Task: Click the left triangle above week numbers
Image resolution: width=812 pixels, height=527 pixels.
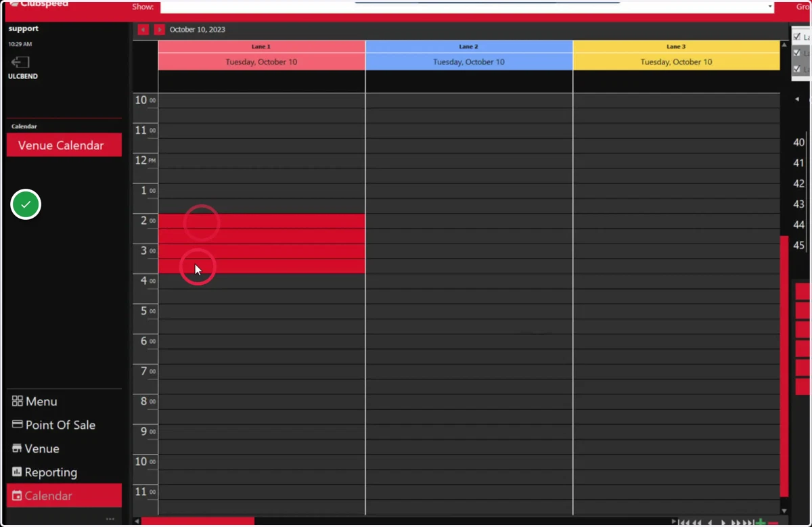Action: [x=796, y=99]
